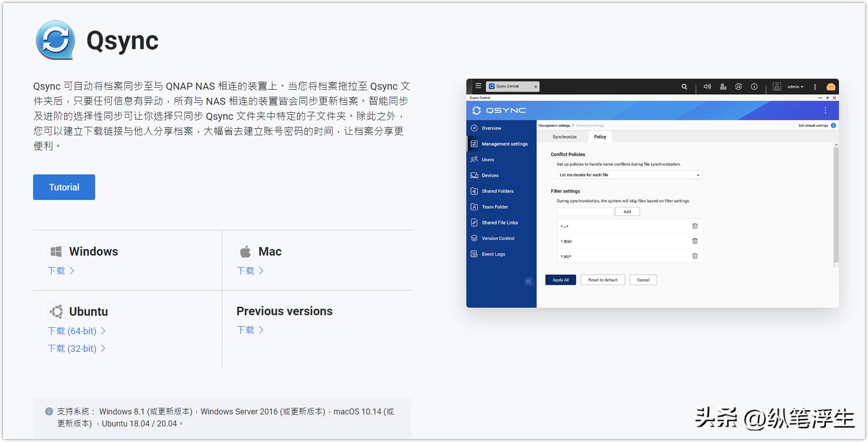Click the info icon by supported systems note
The width and height of the screenshot is (868, 442).
pyautogui.click(x=49, y=411)
